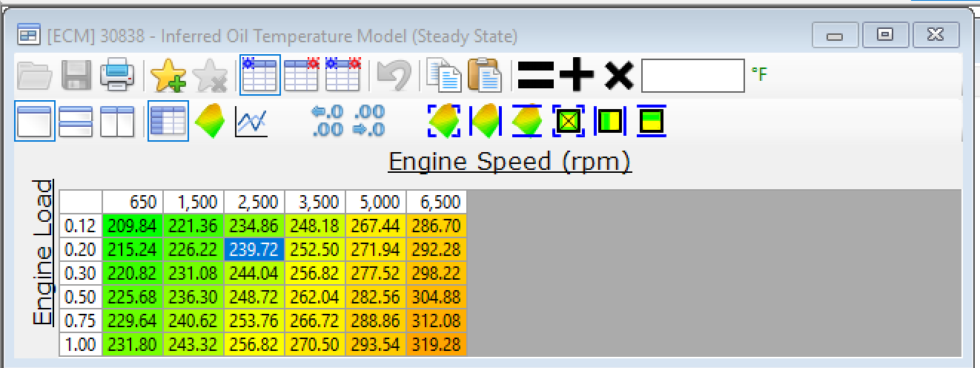Screen dimensions: 980x368
Task: Select the cell with value 209.84
Action: point(133,226)
